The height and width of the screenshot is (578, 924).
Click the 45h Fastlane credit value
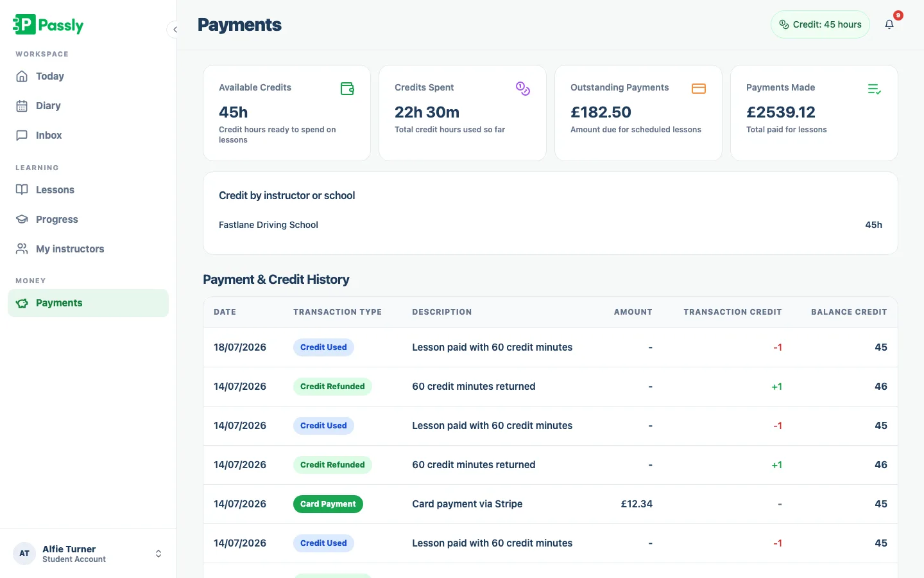(x=873, y=225)
